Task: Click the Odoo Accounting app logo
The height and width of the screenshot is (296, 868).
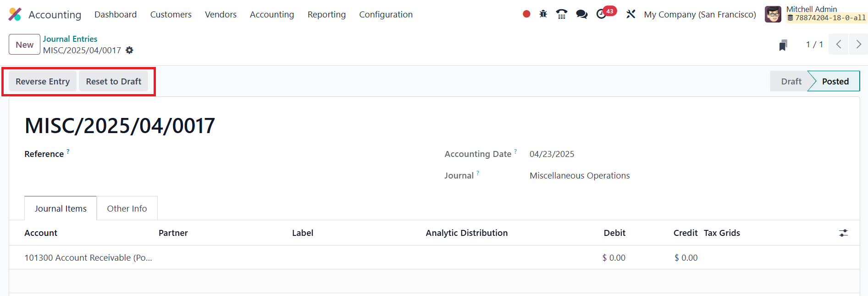Action: tap(15, 14)
